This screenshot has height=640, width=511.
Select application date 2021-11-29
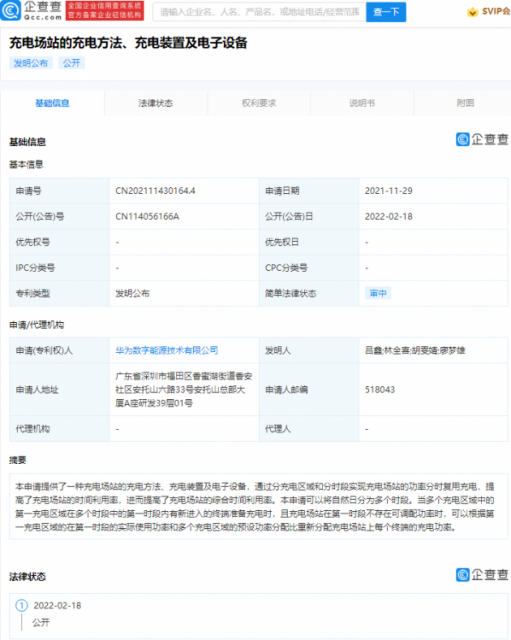389,191
